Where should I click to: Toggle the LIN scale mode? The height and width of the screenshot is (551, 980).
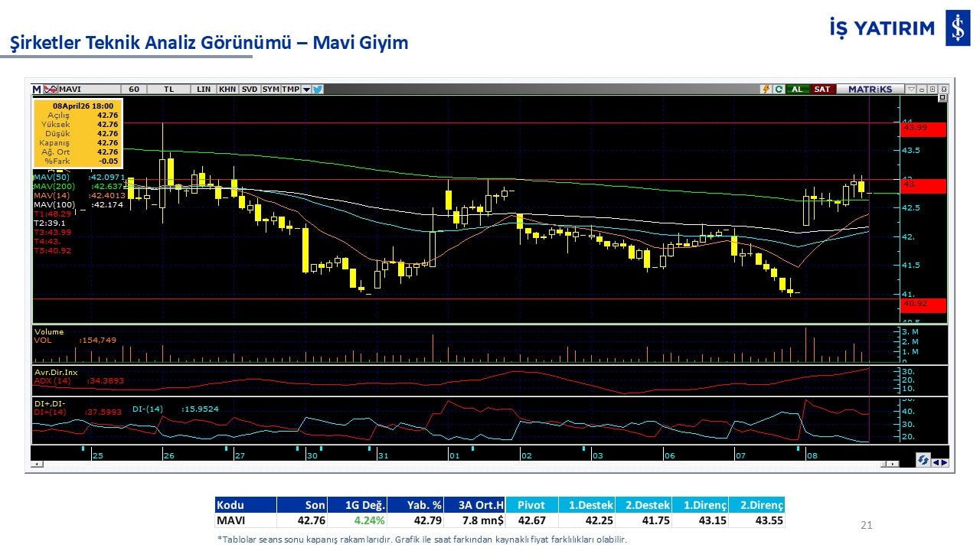(203, 90)
